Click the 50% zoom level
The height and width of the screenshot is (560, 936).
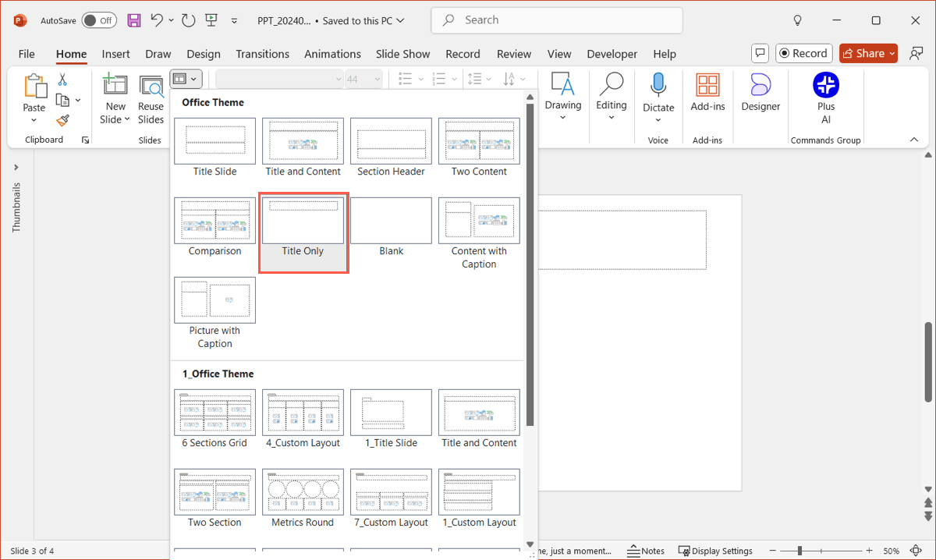tap(892, 551)
